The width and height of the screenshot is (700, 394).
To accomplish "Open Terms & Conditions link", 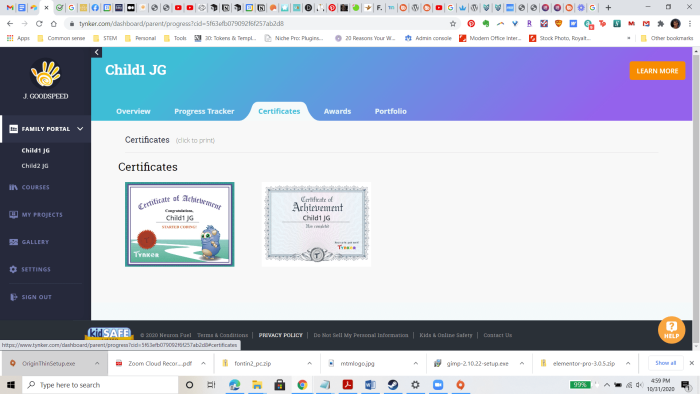I will [x=222, y=335].
